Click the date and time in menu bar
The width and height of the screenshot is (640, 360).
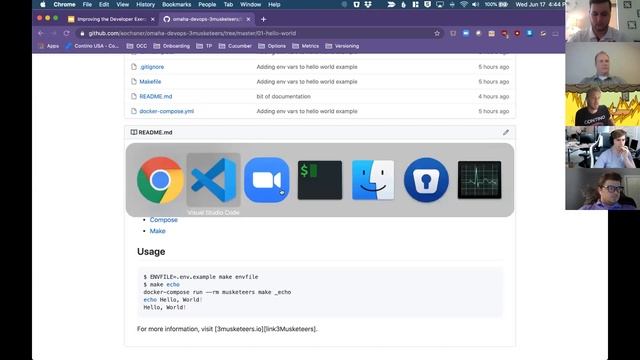coord(541,4)
